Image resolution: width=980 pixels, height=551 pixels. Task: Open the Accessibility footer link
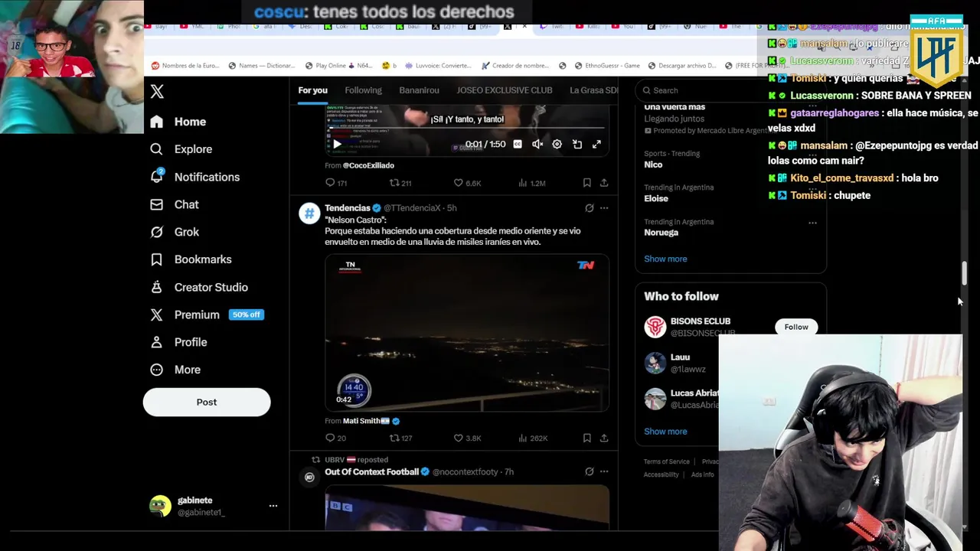click(661, 474)
